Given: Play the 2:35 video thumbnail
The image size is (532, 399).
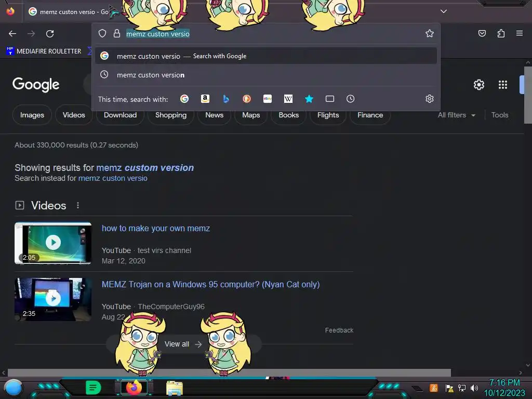Looking at the screenshot, I should point(53,299).
